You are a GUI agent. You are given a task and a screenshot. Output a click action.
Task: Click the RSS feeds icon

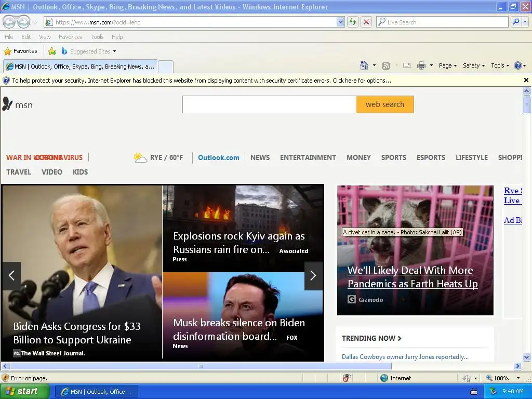click(386, 66)
